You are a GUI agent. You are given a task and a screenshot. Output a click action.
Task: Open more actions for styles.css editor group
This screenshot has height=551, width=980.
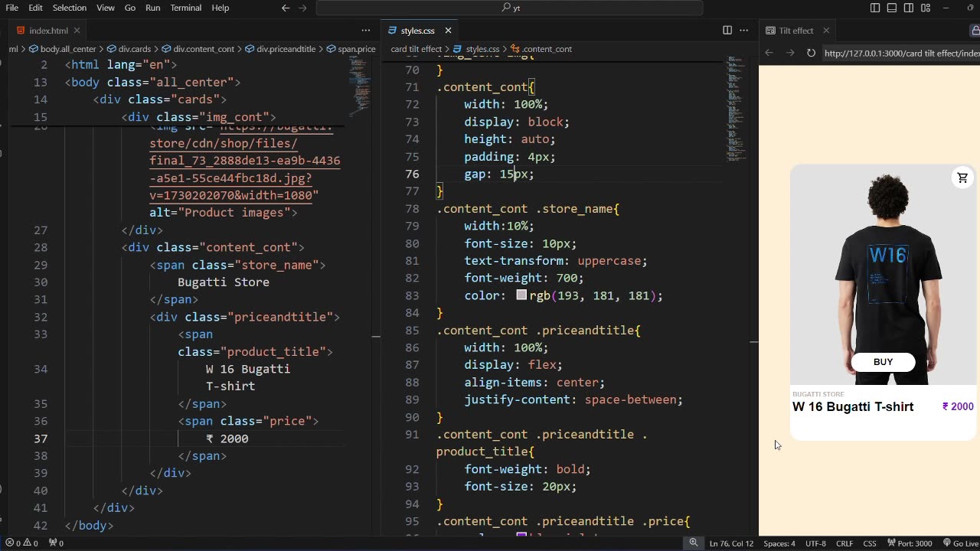tap(743, 31)
